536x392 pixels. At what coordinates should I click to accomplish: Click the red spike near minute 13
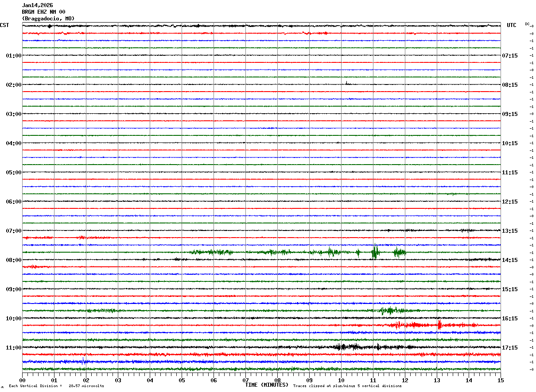(439, 325)
